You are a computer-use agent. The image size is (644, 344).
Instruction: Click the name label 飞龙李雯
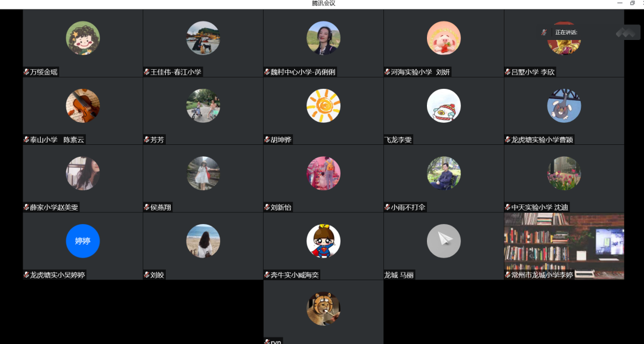click(x=398, y=140)
